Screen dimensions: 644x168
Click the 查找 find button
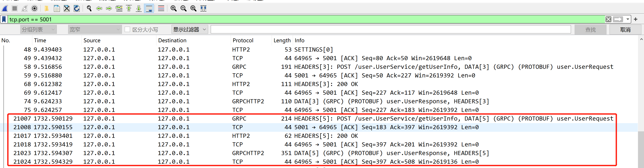pyautogui.click(x=591, y=30)
